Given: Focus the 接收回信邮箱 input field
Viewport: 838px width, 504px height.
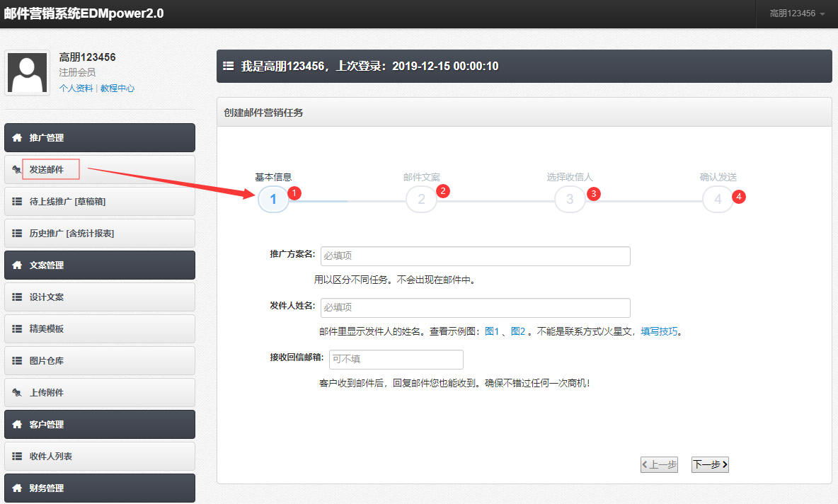Looking at the screenshot, I should [396, 359].
